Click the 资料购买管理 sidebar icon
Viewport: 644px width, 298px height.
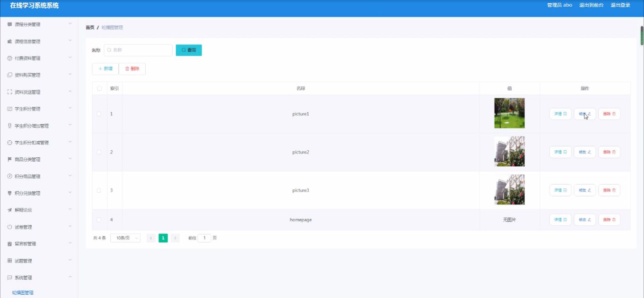tap(9, 75)
